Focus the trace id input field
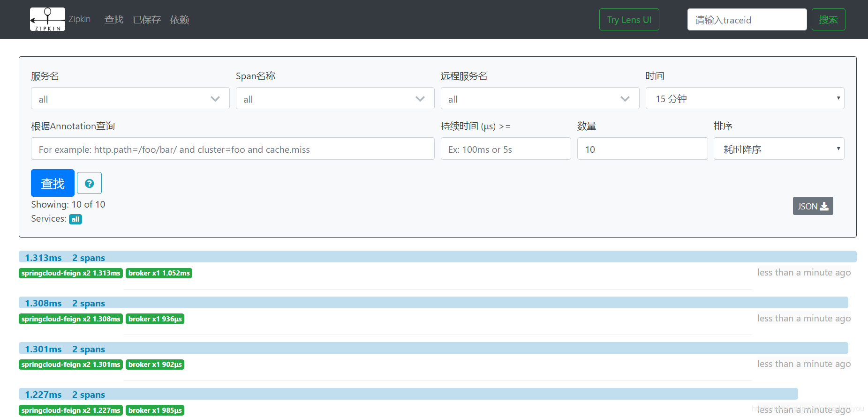868x417 pixels. (747, 20)
